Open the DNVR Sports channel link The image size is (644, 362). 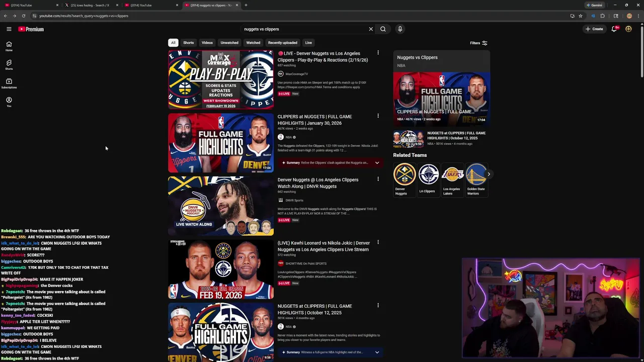point(294,200)
